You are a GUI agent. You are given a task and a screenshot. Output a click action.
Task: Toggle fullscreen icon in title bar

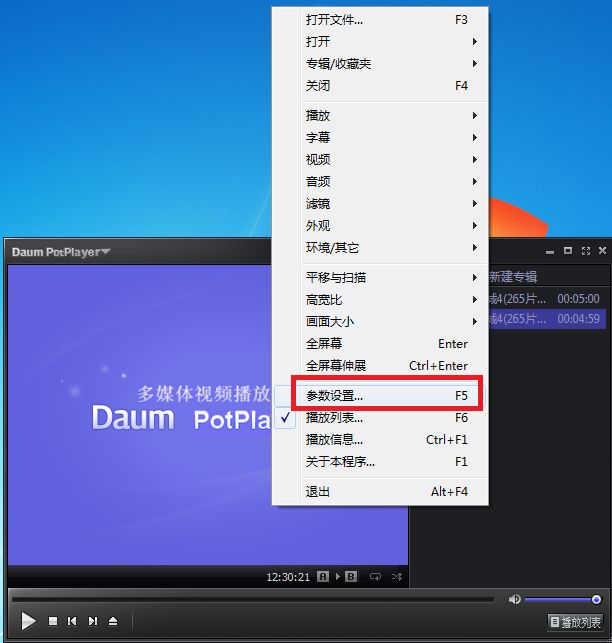point(586,251)
